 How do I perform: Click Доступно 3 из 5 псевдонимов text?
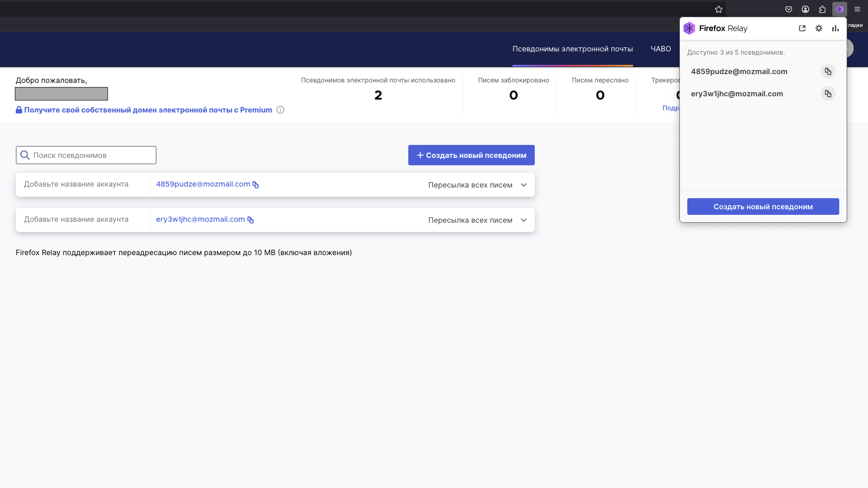(x=736, y=52)
